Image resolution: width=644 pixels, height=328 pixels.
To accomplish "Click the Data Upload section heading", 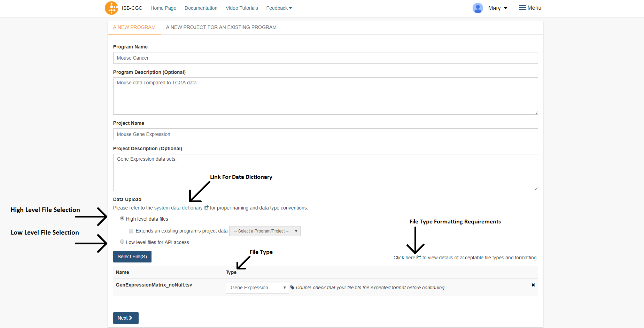I will point(127,199).
